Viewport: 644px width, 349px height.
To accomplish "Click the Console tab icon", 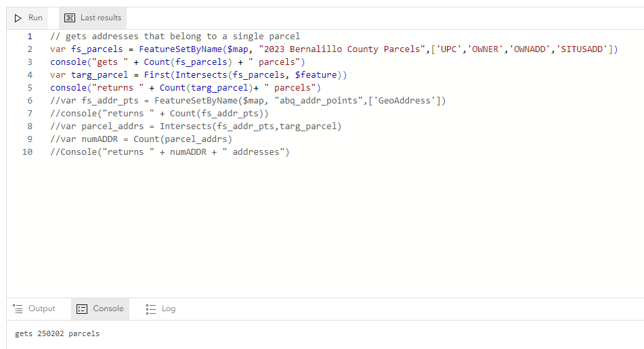I will [82, 309].
